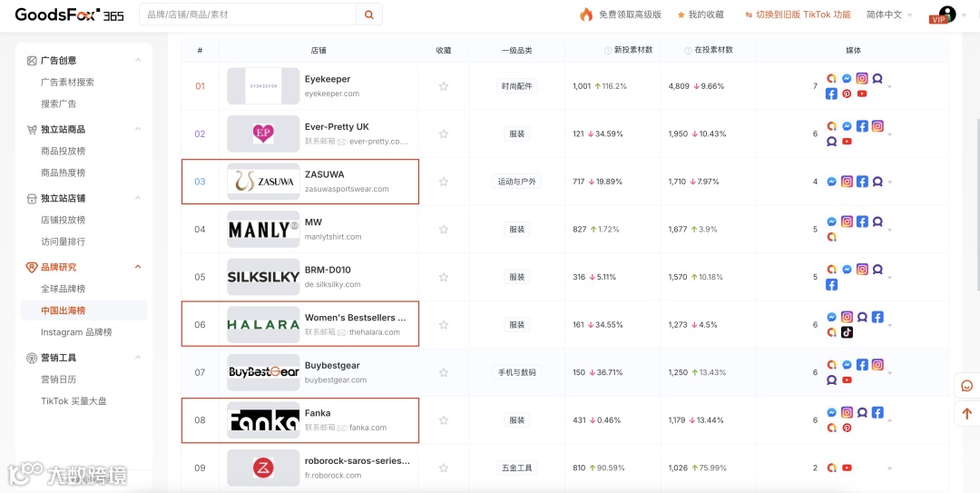The image size is (980, 493).
Task: Click the 手机与数码 category tag
Action: (517, 372)
